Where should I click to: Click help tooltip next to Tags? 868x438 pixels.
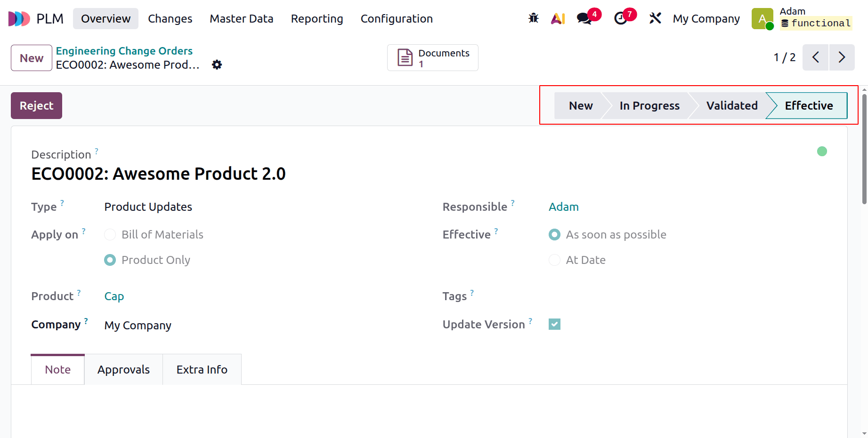tap(472, 293)
